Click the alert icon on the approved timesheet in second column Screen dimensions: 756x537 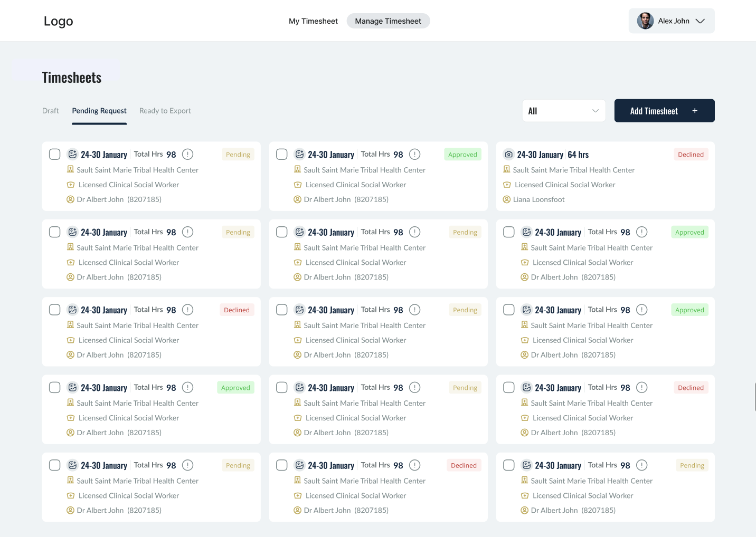(415, 154)
